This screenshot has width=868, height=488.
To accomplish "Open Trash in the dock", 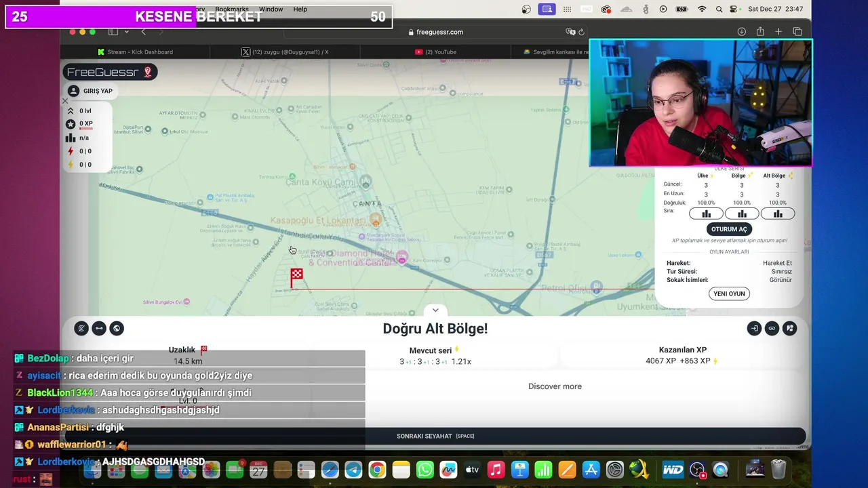I will coord(778,469).
